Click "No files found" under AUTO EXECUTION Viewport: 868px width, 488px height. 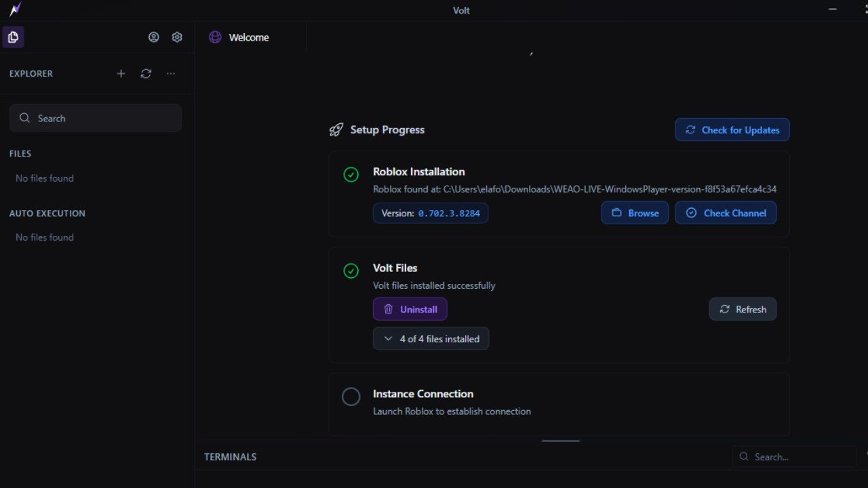coord(45,237)
